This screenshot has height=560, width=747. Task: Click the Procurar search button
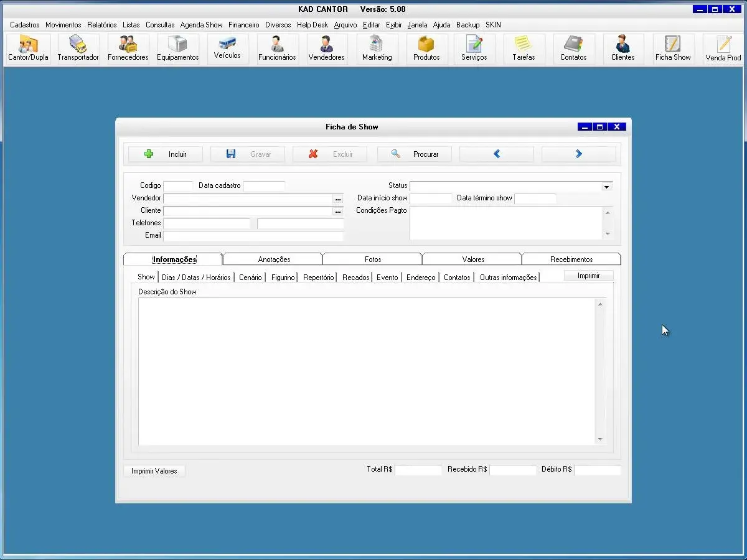(x=415, y=154)
